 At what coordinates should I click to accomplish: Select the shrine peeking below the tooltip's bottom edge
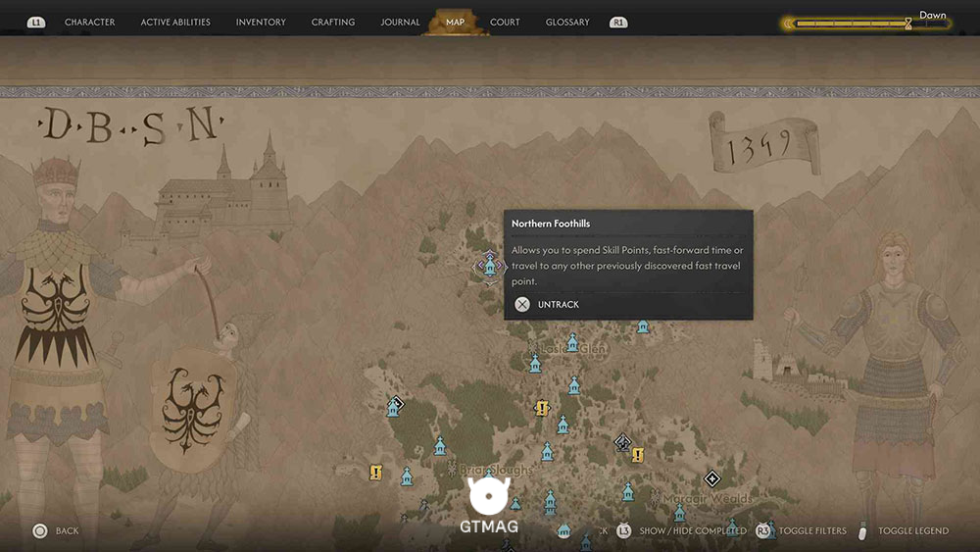[x=643, y=326]
